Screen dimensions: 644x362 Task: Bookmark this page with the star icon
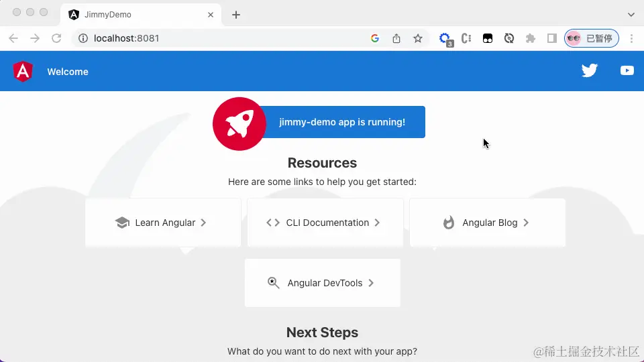click(x=418, y=38)
